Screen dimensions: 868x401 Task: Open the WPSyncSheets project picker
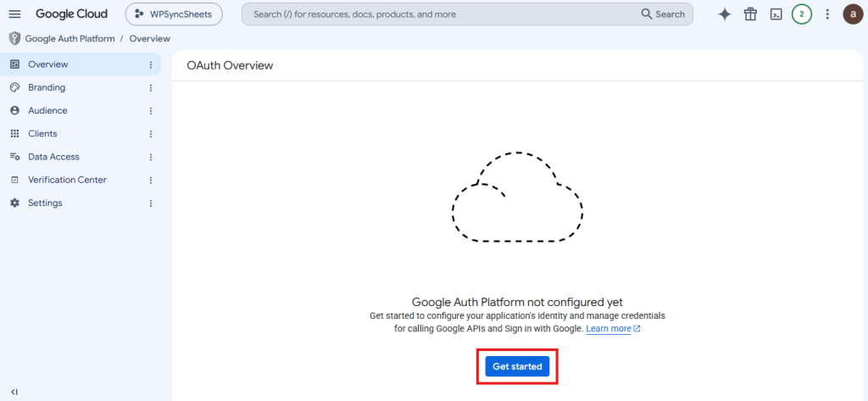pyautogui.click(x=174, y=14)
